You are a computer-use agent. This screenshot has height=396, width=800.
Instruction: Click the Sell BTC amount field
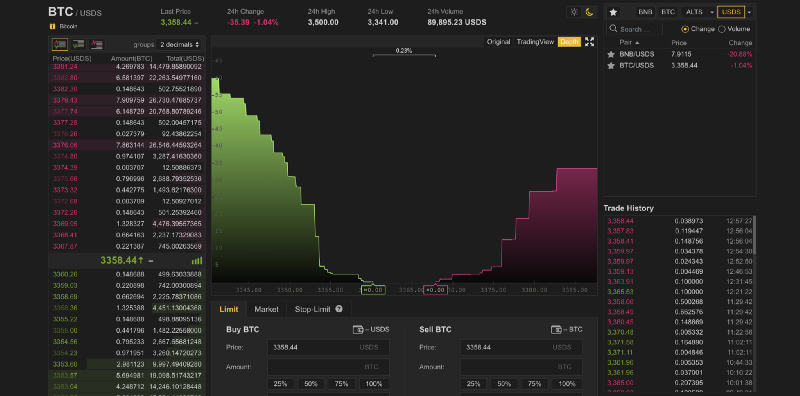click(521, 367)
